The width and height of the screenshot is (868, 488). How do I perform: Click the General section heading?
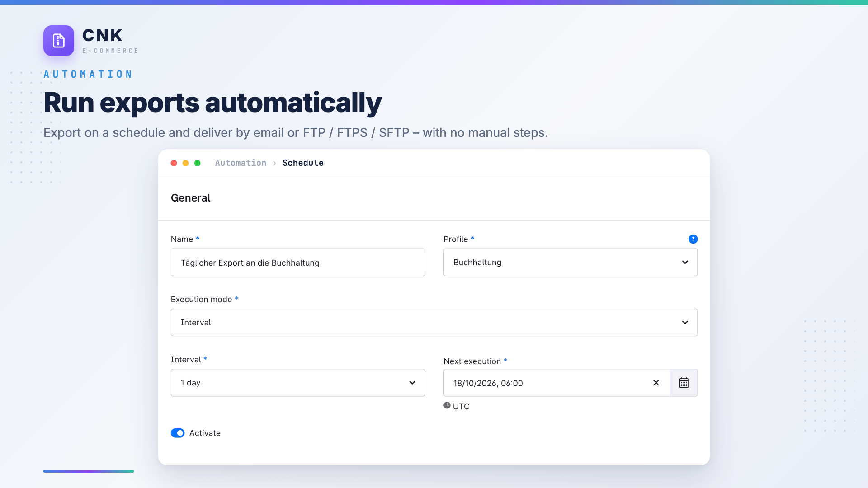tap(190, 198)
